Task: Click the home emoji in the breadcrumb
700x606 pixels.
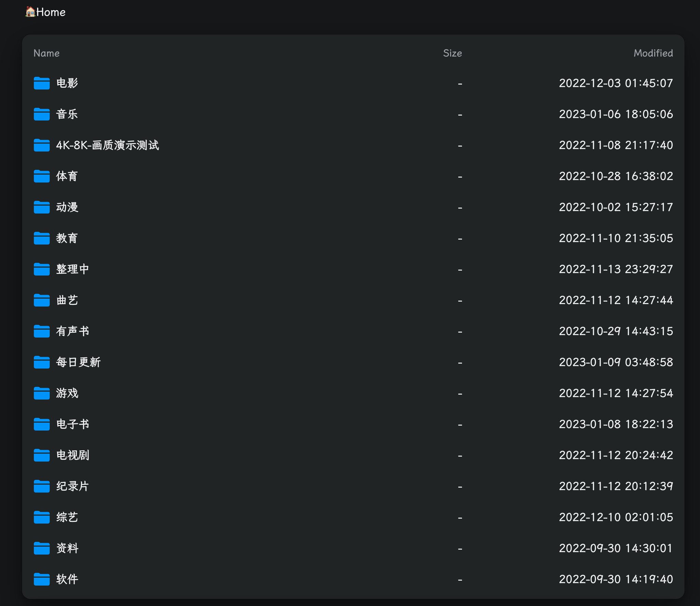Action: [30, 12]
